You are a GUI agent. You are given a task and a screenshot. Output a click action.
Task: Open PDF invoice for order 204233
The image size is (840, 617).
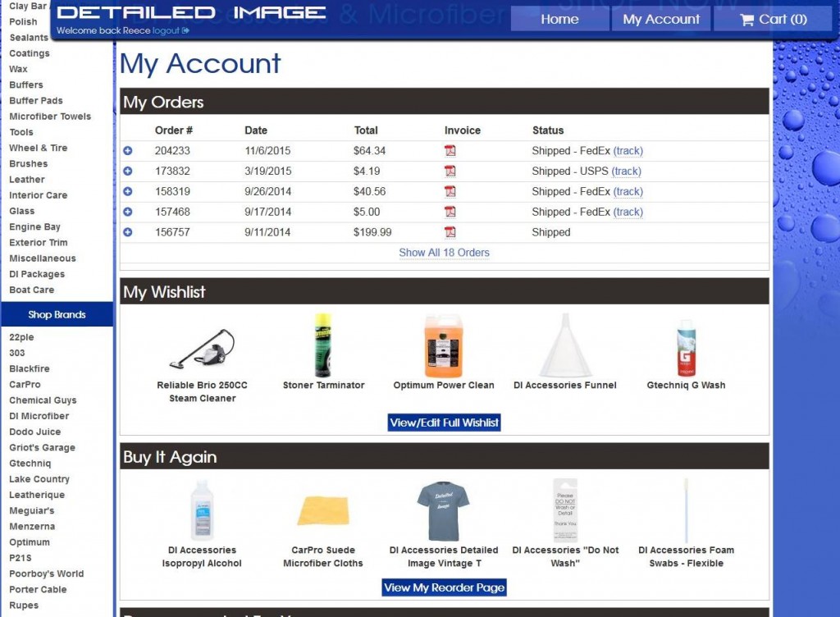click(x=450, y=151)
